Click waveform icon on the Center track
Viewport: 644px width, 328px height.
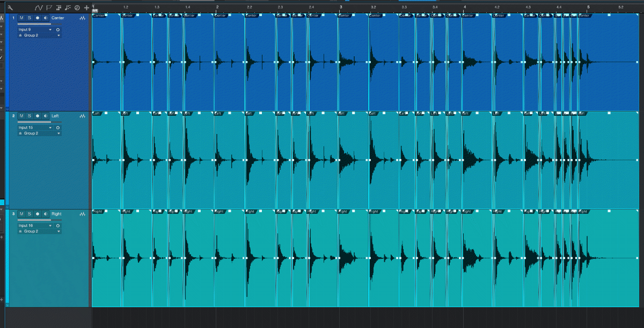(82, 18)
